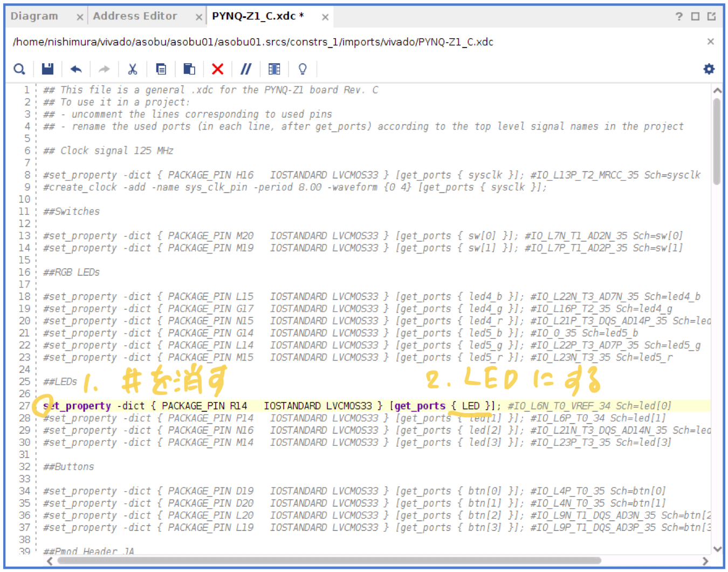Undo the last edit
The height and width of the screenshot is (572, 728).
pyautogui.click(x=75, y=69)
